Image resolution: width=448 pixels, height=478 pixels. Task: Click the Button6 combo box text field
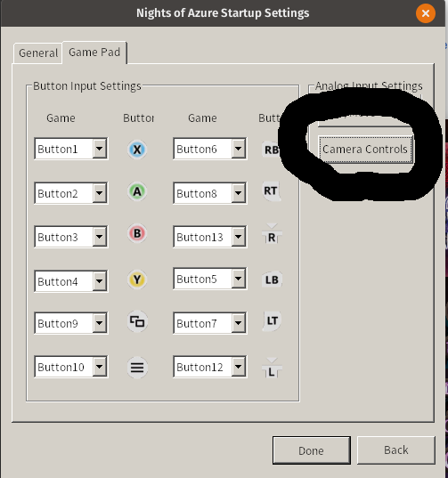pyautogui.click(x=202, y=149)
